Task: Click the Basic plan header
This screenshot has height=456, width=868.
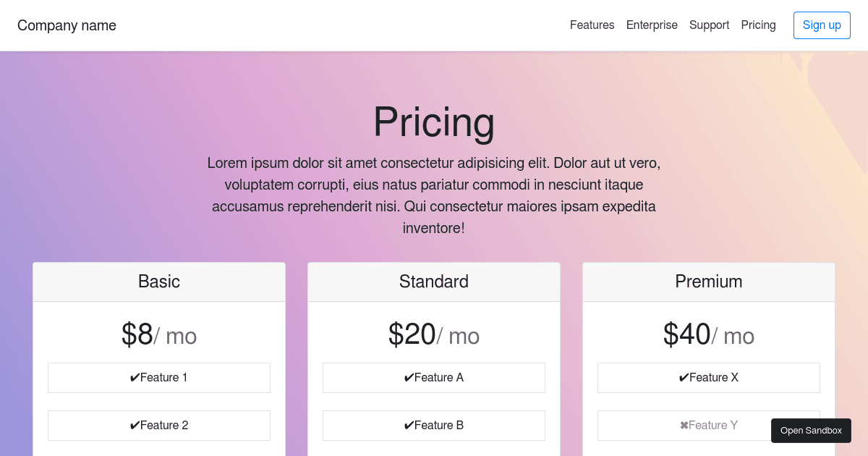Action: point(158,282)
